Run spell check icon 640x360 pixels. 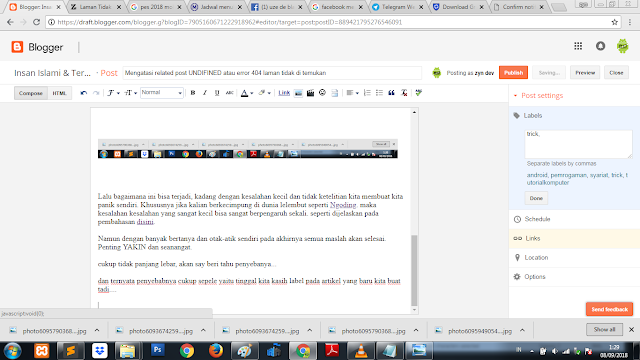pos(418,93)
